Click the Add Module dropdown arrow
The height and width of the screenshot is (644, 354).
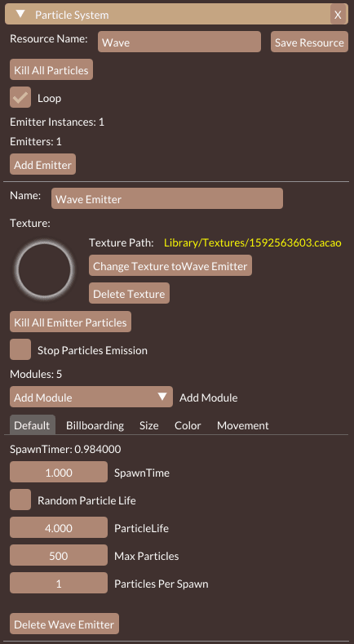(x=162, y=397)
